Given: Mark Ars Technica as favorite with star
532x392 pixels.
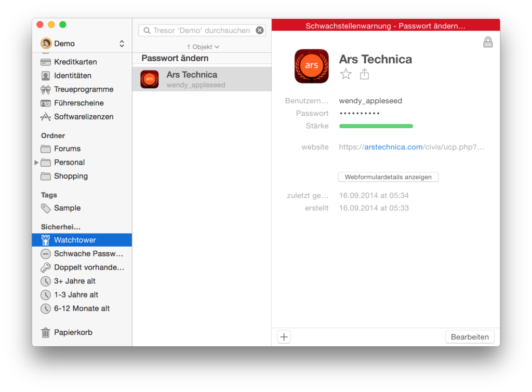Looking at the screenshot, I should pyautogui.click(x=345, y=74).
